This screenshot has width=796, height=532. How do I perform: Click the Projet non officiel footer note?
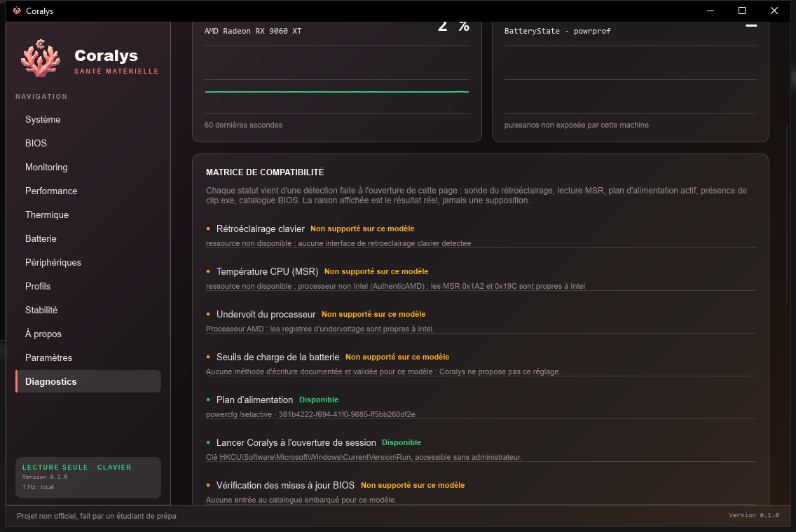click(97, 516)
